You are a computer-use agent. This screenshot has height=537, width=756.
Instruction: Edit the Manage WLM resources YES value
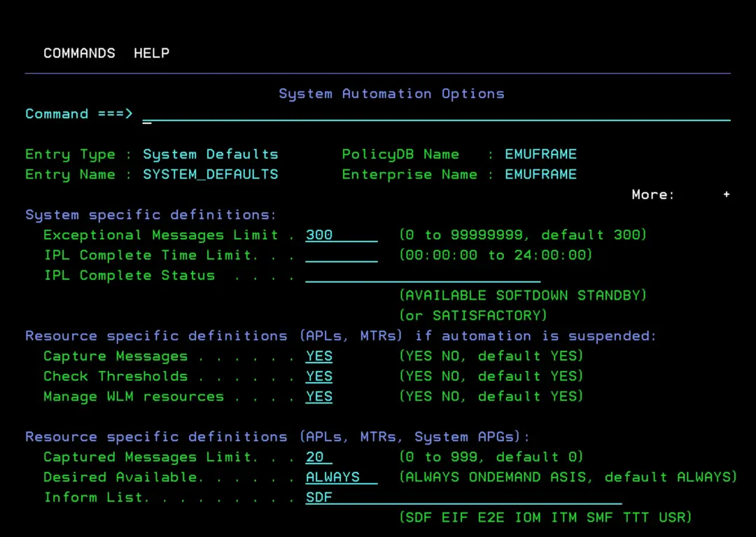pyautogui.click(x=318, y=397)
